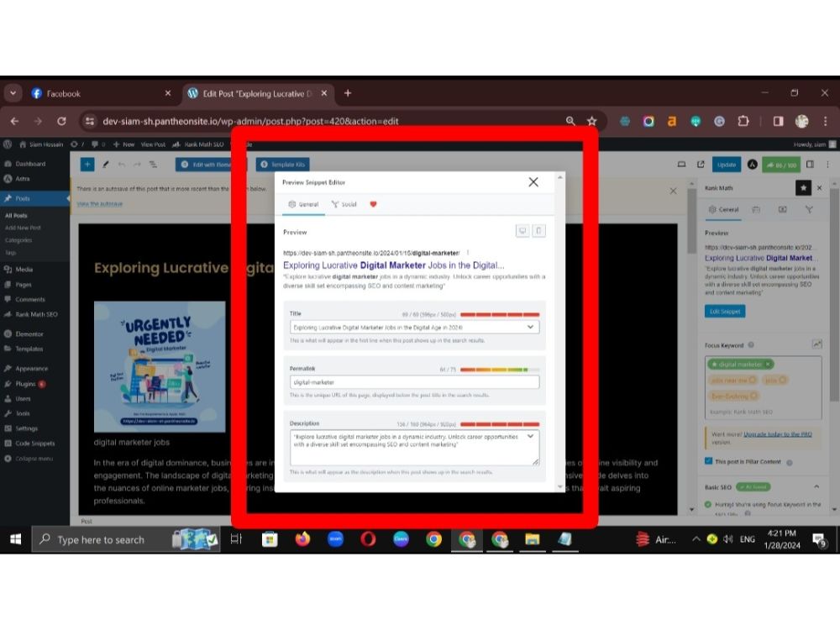Unpin Rank Math sidebar star icon
The image size is (840, 630).
803,188
